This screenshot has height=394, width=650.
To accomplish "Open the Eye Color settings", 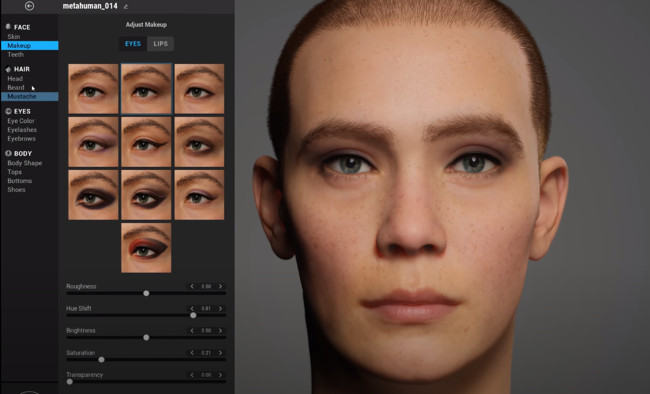I will tap(21, 121).
